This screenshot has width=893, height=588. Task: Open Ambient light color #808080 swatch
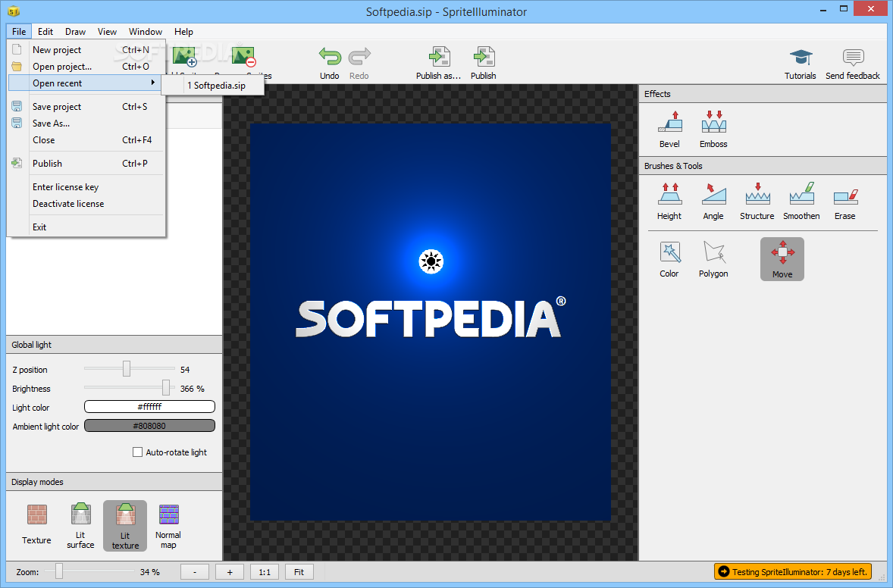[150, 425]
